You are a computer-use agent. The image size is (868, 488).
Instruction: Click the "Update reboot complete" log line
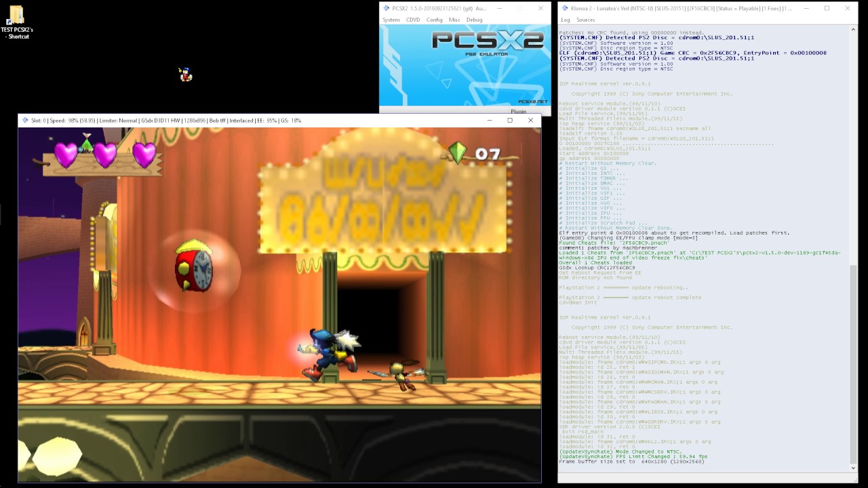pyautogui.click(x=630, y=298)
